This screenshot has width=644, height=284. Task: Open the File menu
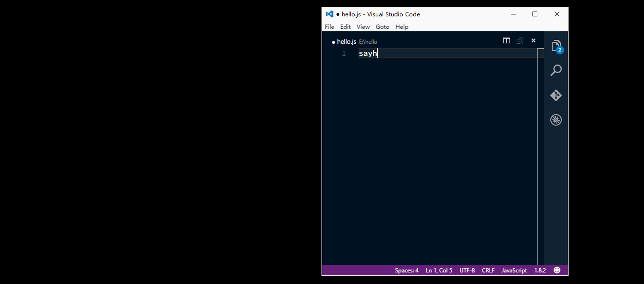coord(330,27)
